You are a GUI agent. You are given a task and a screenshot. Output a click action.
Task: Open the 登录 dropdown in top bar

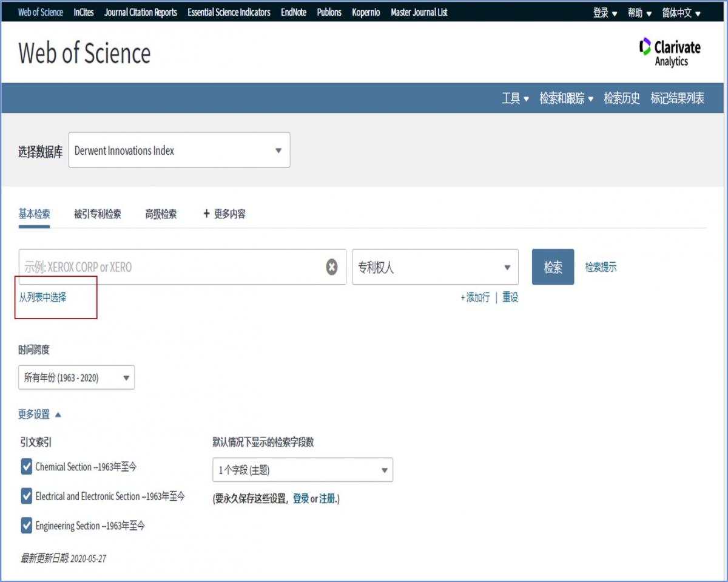coord(605,13)
